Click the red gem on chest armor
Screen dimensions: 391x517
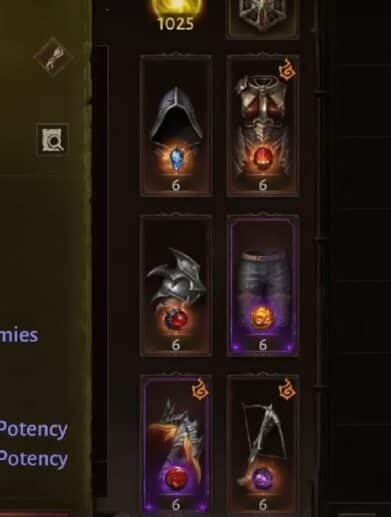[x=262, y=157]
